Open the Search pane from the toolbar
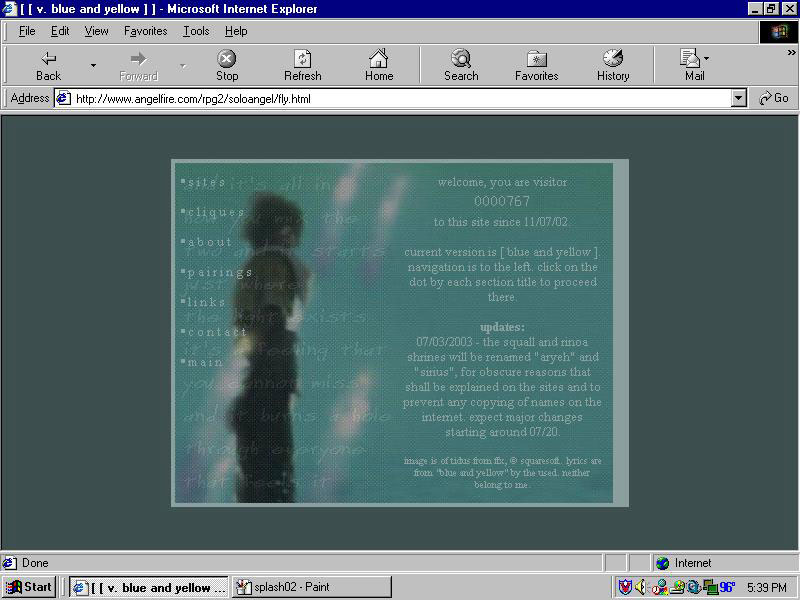Viewport: 800px width, 600px height. click(461, 66)
